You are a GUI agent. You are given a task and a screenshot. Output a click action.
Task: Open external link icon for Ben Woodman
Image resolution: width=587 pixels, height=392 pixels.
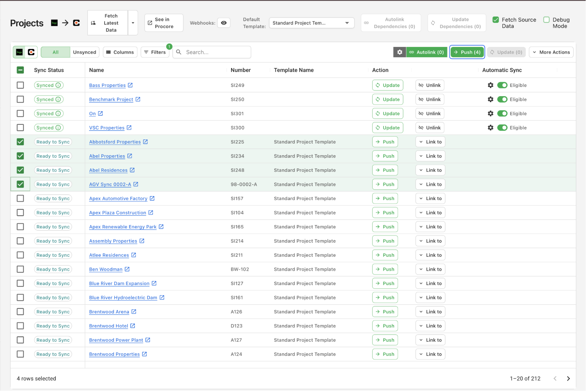127,269
